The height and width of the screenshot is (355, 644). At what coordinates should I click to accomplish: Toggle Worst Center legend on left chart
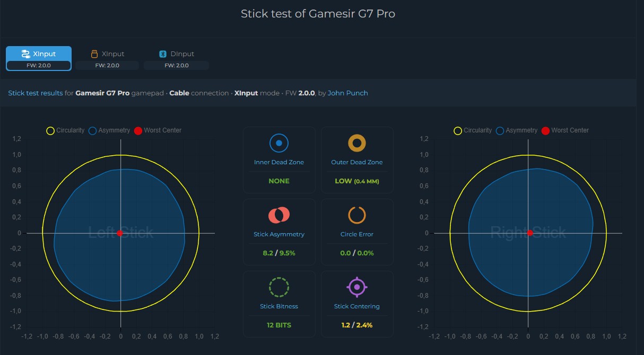(158, 130)
